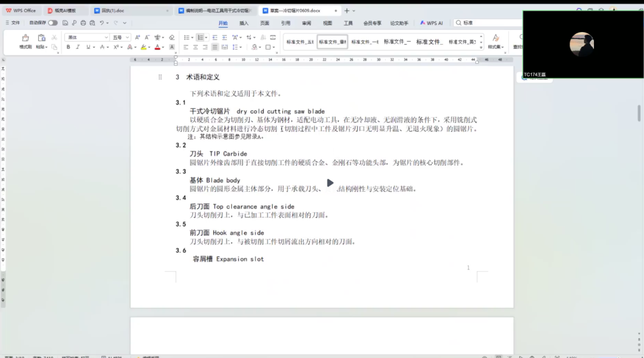Viewport: 644px width, 358px height.
Task: Click the Italic I icon
Action: point(78,47)
